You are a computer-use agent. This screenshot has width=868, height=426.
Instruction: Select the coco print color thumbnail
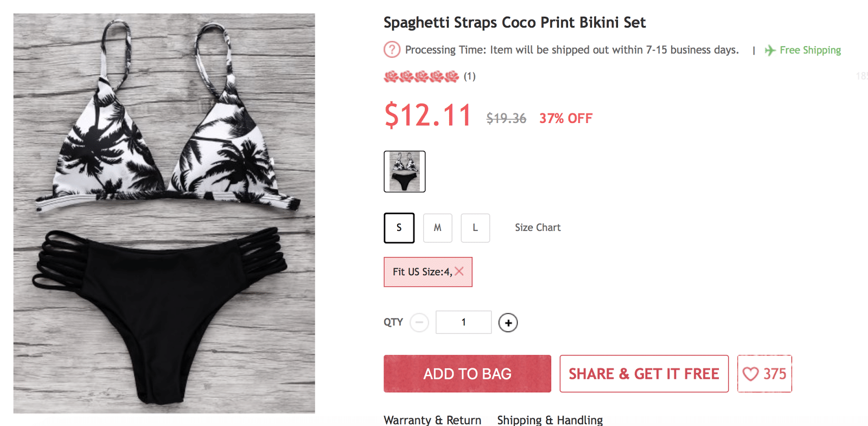[405, 171]
